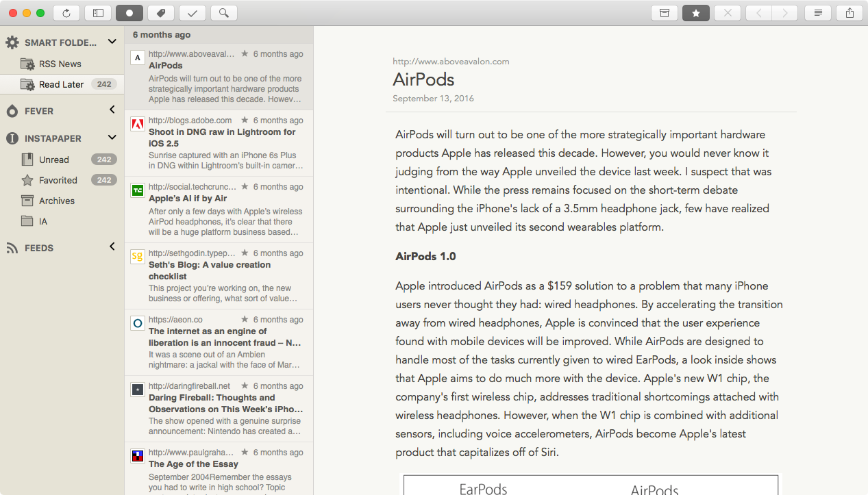This screenshot has height=495, width=868.
Task: Open the Instapaper Archives folder
Action: tap(62, 201)
